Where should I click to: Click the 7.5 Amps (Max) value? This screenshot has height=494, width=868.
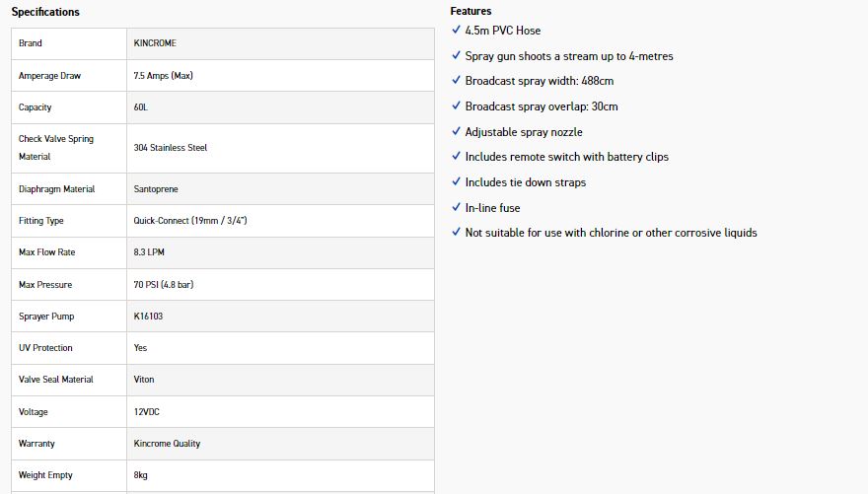163,76
